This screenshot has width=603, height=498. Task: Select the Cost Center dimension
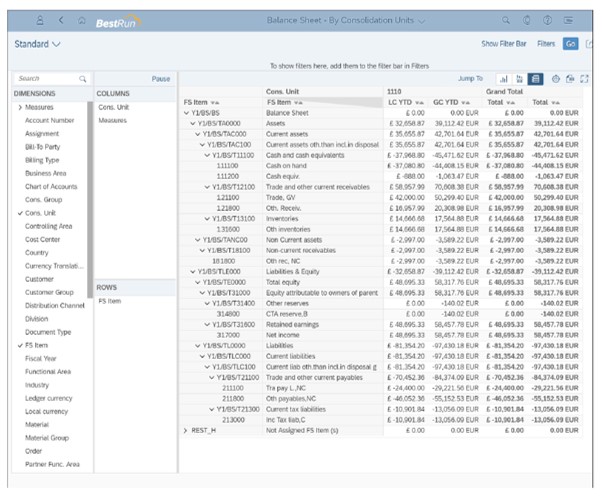pos(42,240)
